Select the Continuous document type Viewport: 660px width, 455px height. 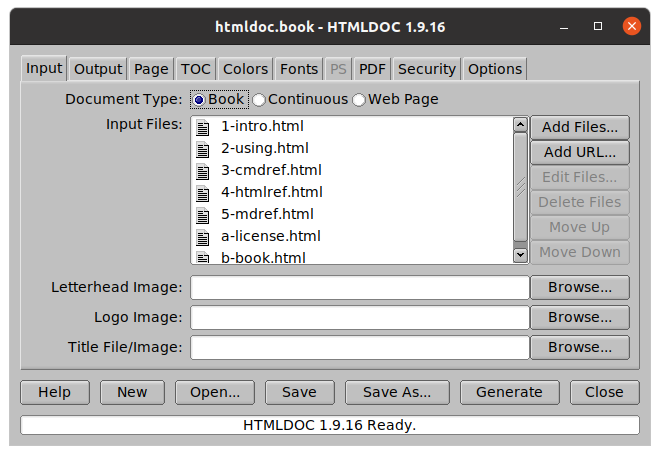tap(301, 100)
